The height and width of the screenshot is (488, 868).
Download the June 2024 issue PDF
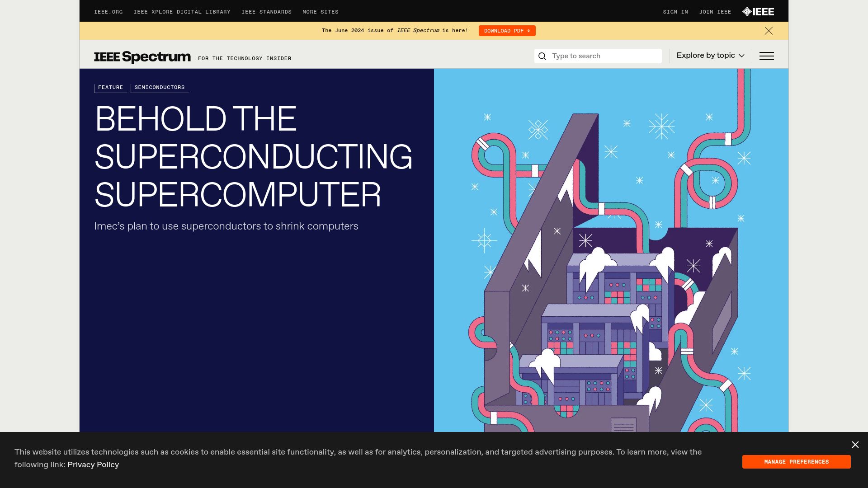pos(507,31)
